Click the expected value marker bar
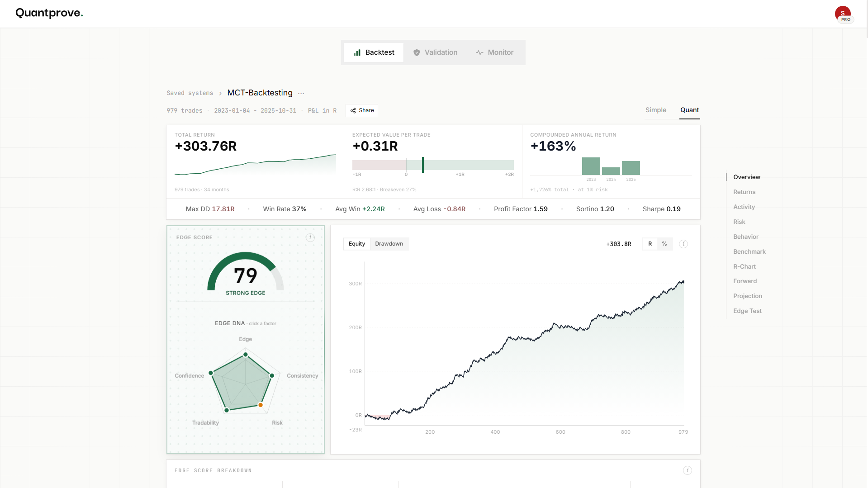 click(423, 165)
